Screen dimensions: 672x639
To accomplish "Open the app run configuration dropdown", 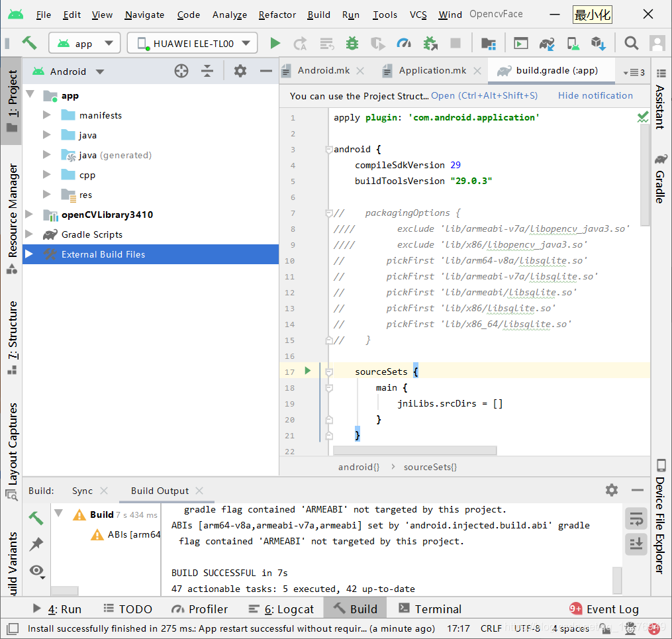I will pyautogui.click(x=84, y=42).
